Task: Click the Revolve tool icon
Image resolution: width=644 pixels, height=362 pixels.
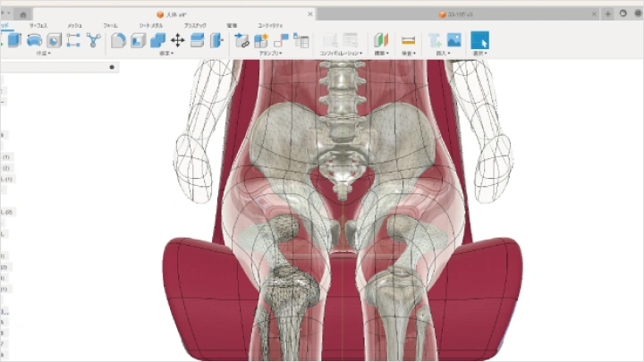Action: (34, 40)
